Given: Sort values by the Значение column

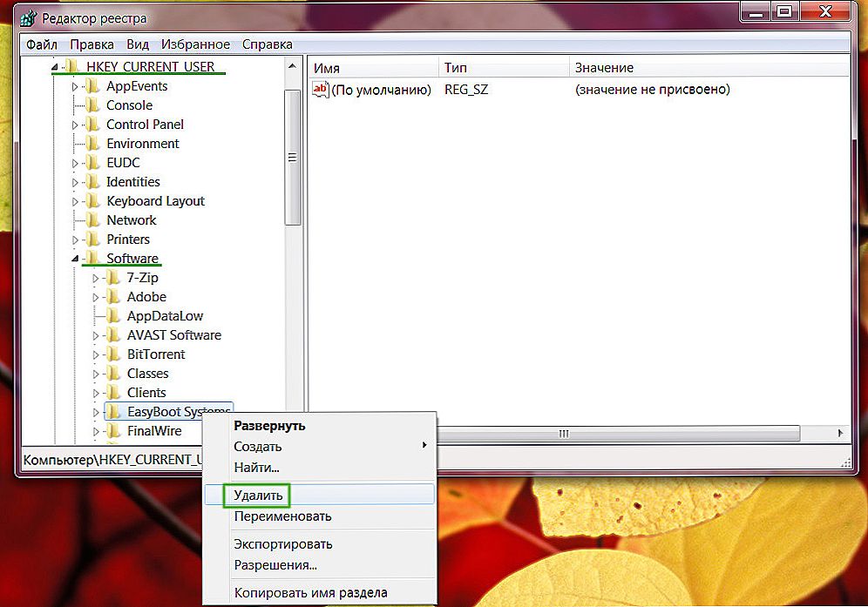Looking at the screenshot, I should (x=709, y=68).
